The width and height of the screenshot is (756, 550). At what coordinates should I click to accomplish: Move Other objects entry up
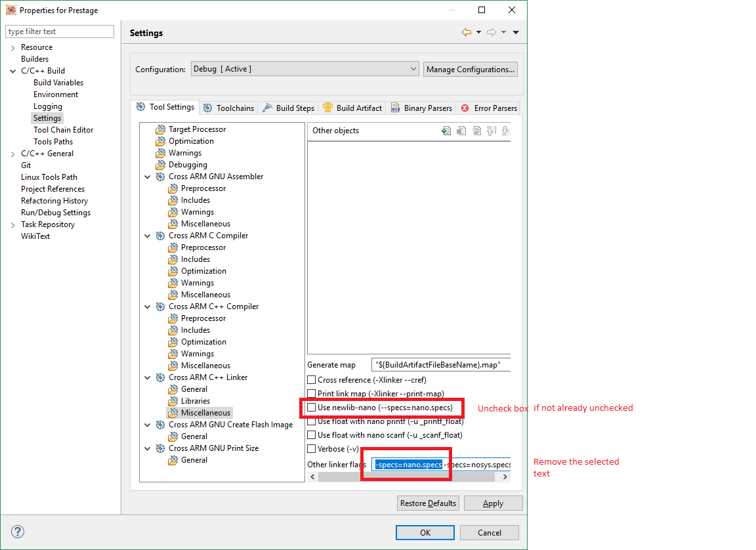[490, 131]
